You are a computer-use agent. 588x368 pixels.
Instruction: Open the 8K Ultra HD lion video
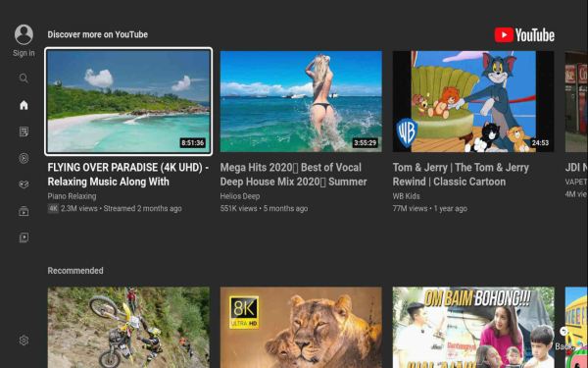(x=301, y=328)
